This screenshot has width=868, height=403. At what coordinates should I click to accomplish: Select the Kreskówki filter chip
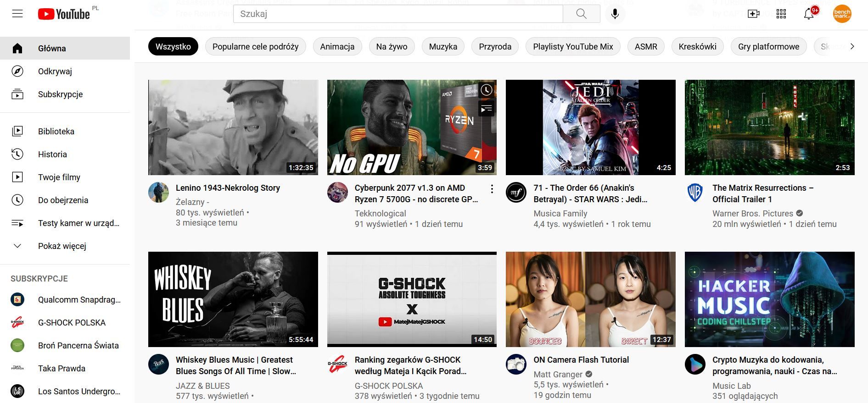[x=697, y=46]
